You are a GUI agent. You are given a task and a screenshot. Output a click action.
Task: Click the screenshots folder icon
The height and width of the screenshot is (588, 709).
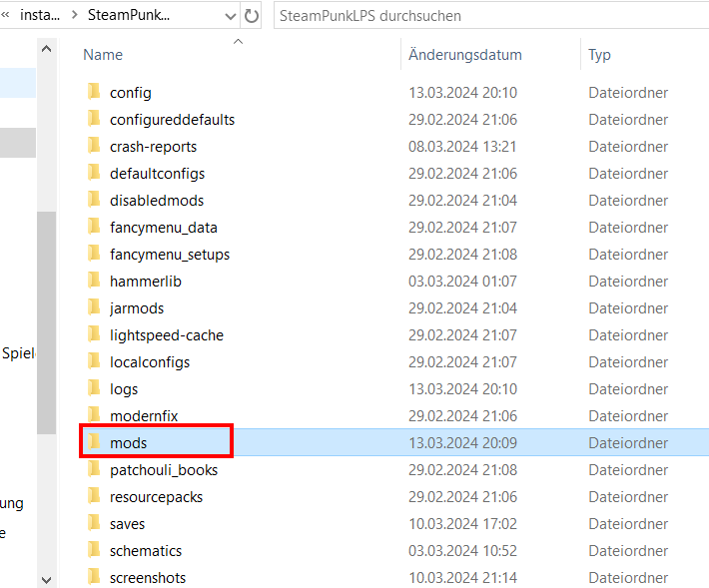pyautogui.click(x=94, y=577)
